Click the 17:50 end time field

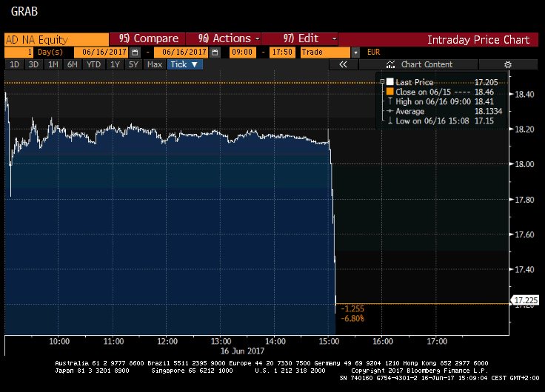point(282,53)
